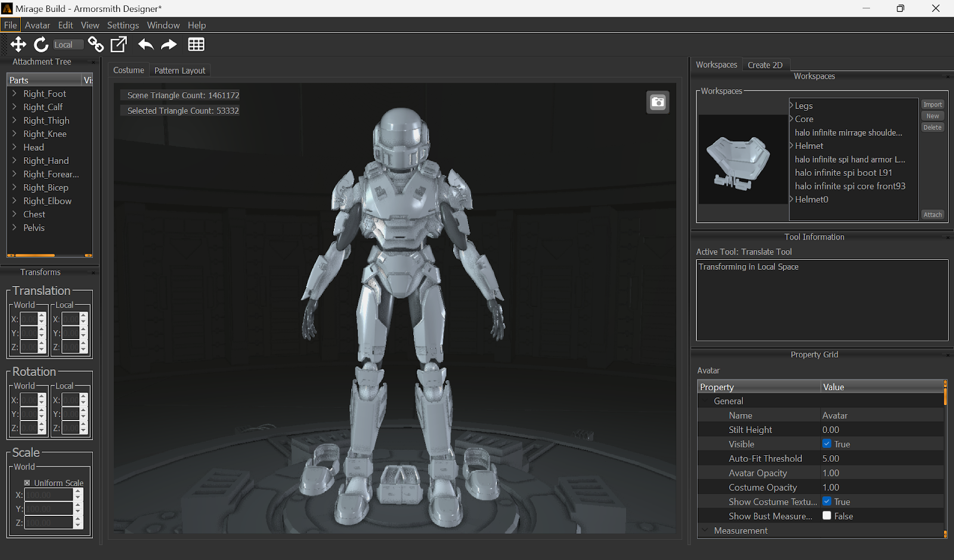Undo with the left curved arrow
Image resolution: width=954 pixels, height=560 pixels.
click(x=145, y=44)
